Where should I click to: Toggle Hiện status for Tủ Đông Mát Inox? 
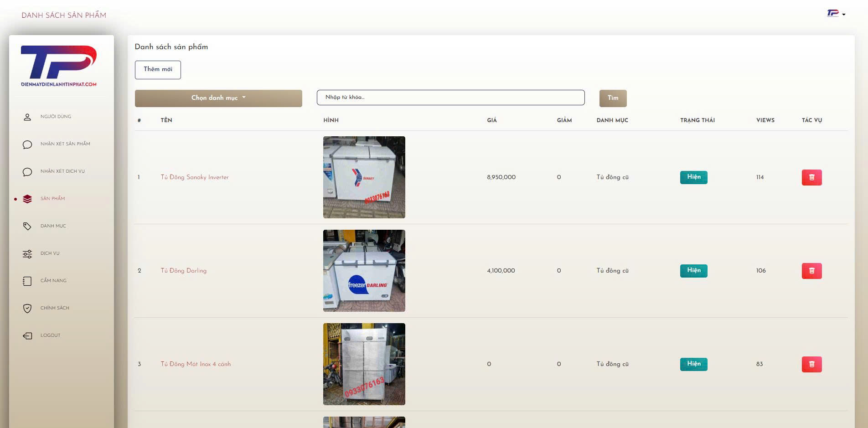(693, 364)
